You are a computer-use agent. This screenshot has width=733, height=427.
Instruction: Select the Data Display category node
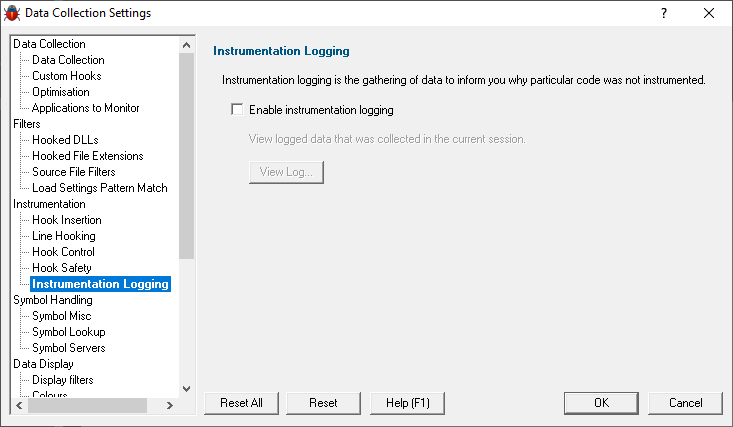click(43, 364)
